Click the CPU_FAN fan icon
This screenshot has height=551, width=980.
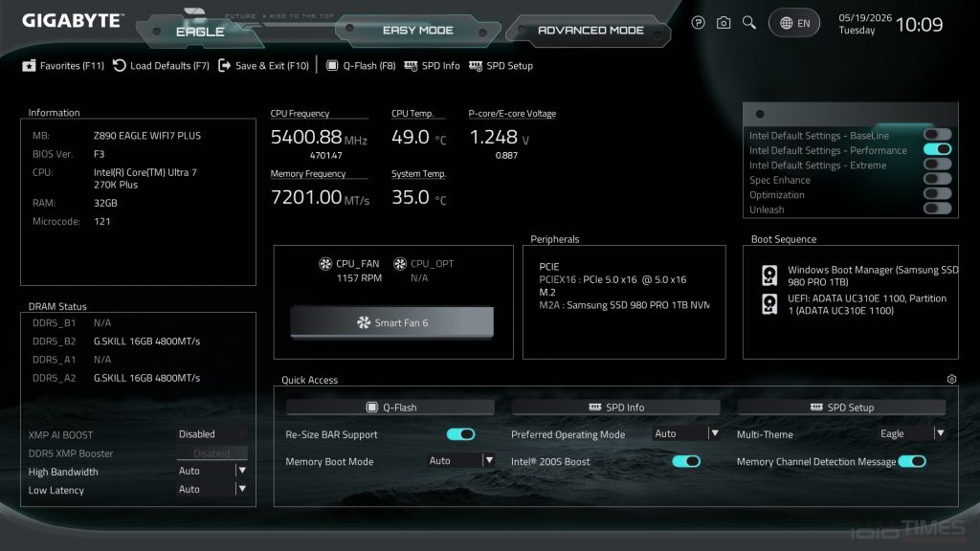pos(325,264)
